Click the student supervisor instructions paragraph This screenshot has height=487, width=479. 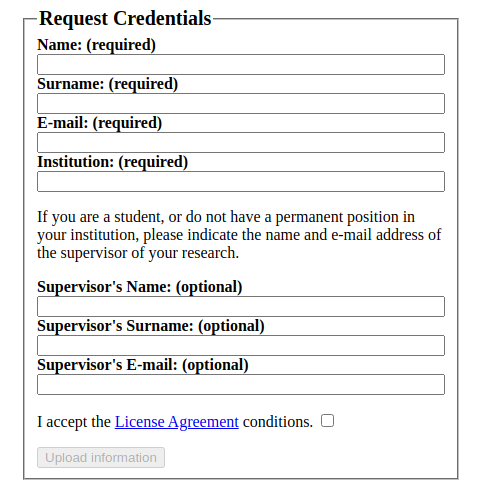click(239, 235)
